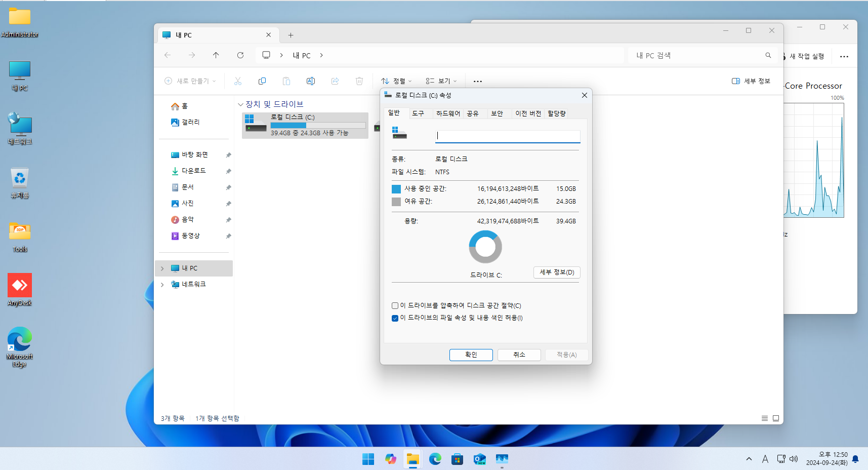The image size is (868, 470).
Task: Click the drive usage donut chart
Action: (x=485, y=247)
